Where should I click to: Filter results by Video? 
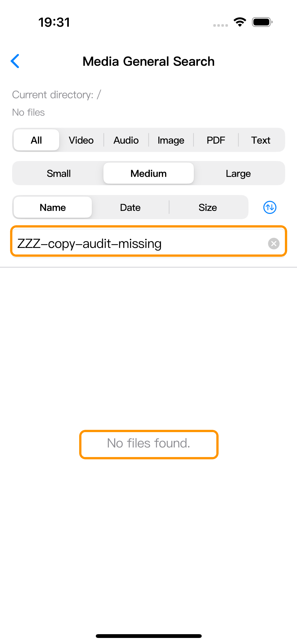coord(81,140)
